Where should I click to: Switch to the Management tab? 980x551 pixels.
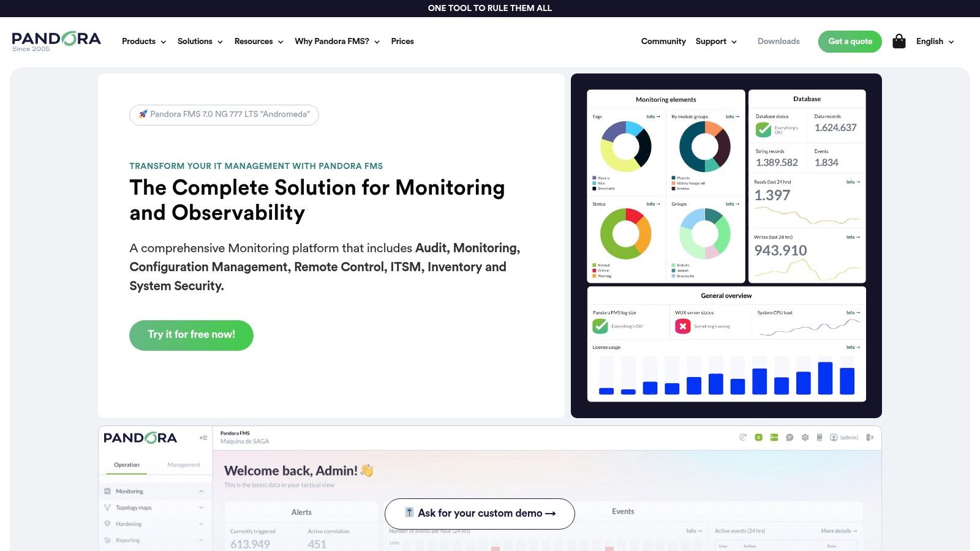click(x=184, y=465)
